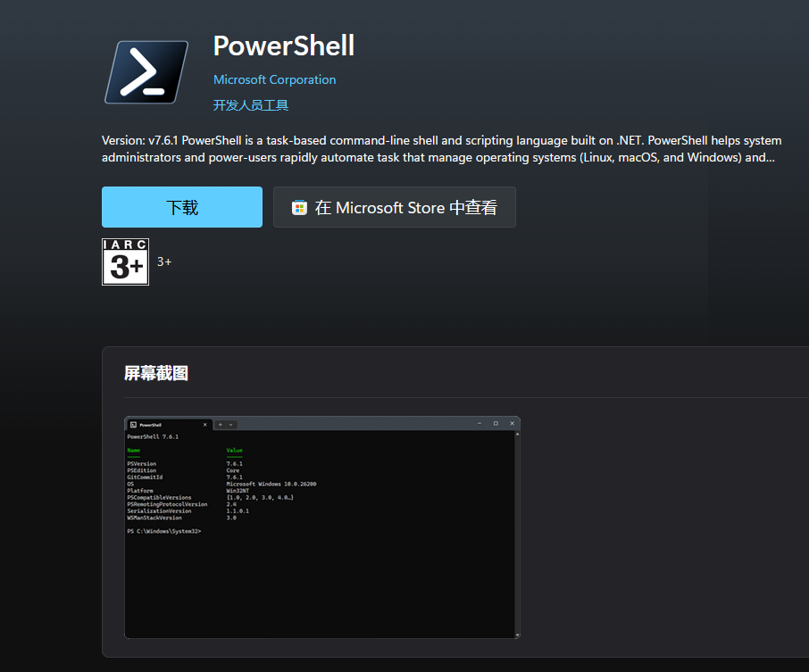This screenshot has width=809, height=672.
Task: Click the PowerShell app logo icon
Action: tap(146, 72)
